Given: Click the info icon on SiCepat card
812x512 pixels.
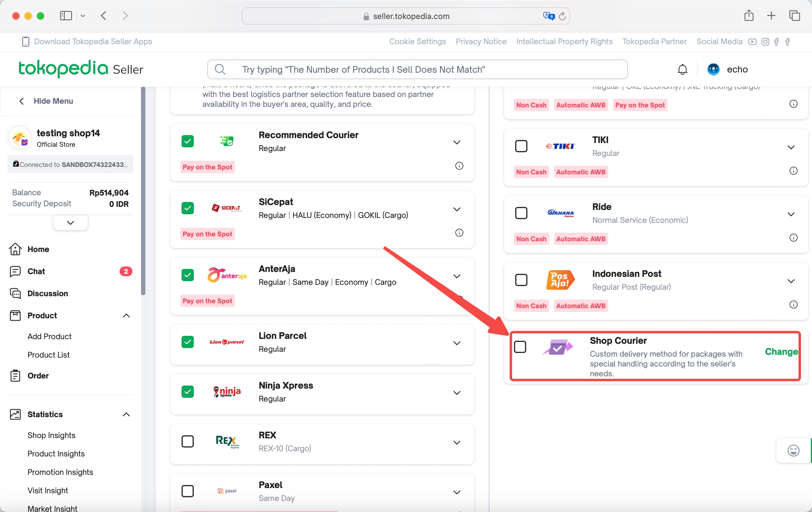Looking at the screenshot, I should click(x=459, y=233).
